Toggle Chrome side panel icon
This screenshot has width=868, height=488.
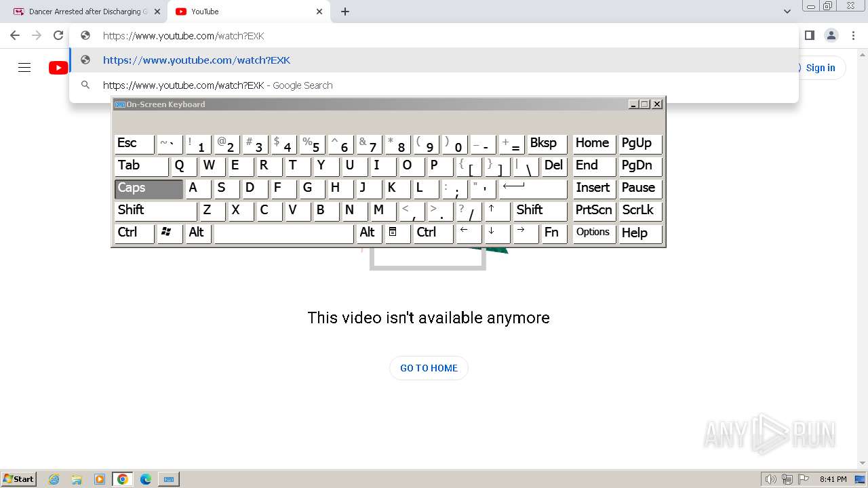(x=809, y=35)
